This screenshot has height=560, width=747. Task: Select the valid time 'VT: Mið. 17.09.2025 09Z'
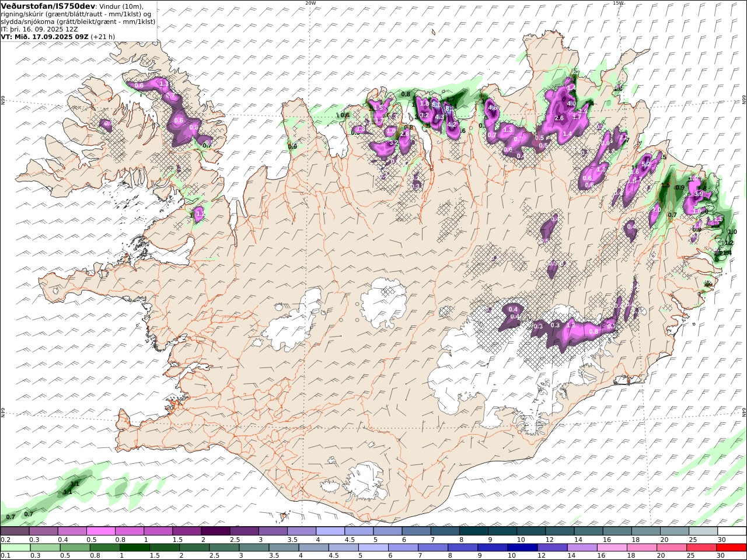(x=45, y=36)
